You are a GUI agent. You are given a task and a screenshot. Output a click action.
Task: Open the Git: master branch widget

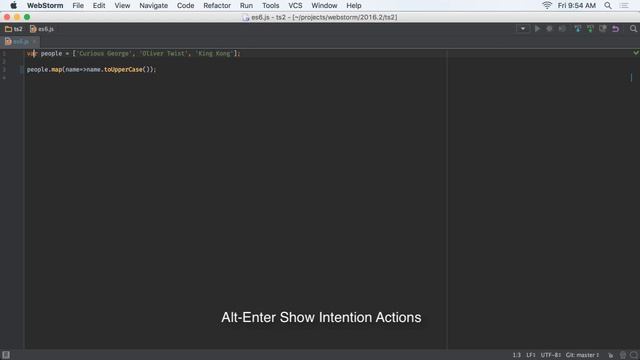(582, 355)
